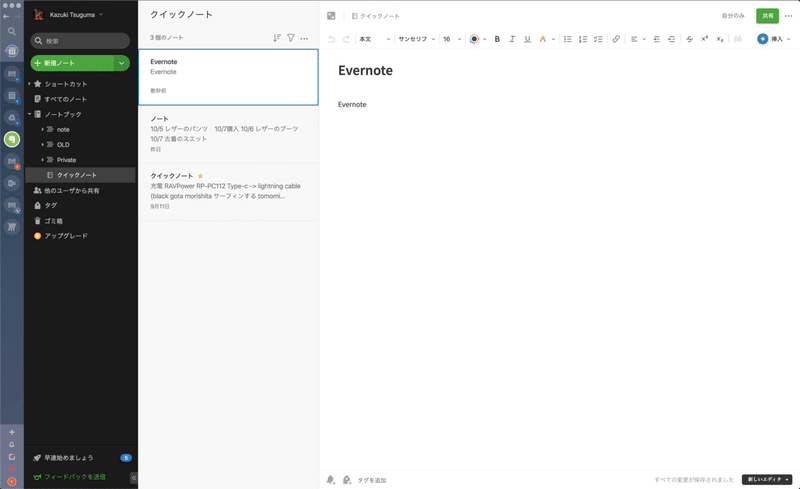This screenshot has width=800, height=489.
Task: Open ショートカット in sidebar
Action: (66, 84)
